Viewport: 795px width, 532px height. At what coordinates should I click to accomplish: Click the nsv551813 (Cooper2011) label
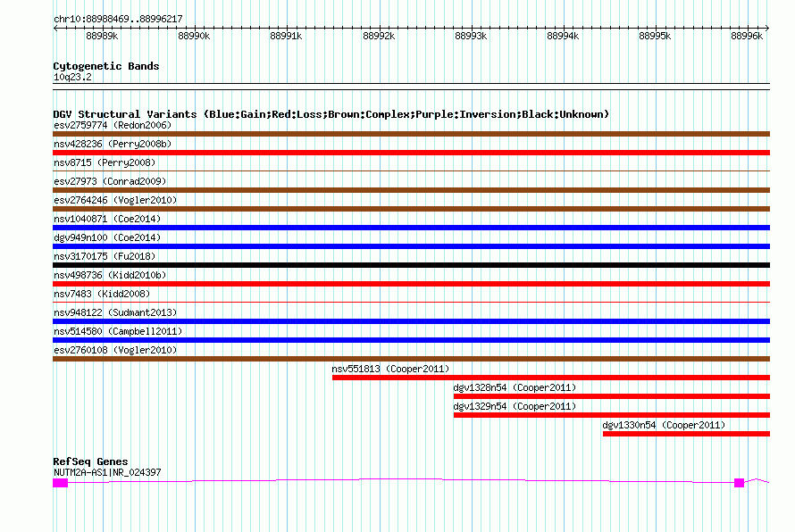(x=391, y=369)
